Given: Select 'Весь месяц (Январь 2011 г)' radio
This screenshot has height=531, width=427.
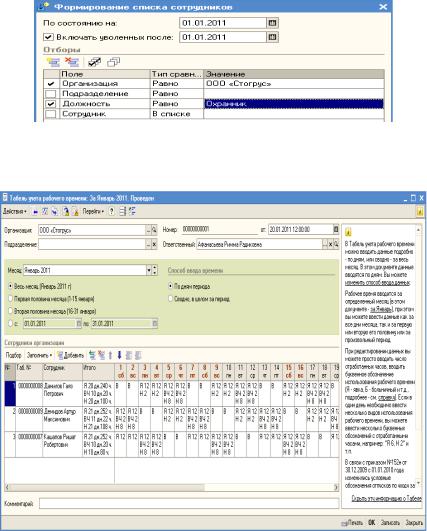Looking at the screenshot, I should click(10, 286).
